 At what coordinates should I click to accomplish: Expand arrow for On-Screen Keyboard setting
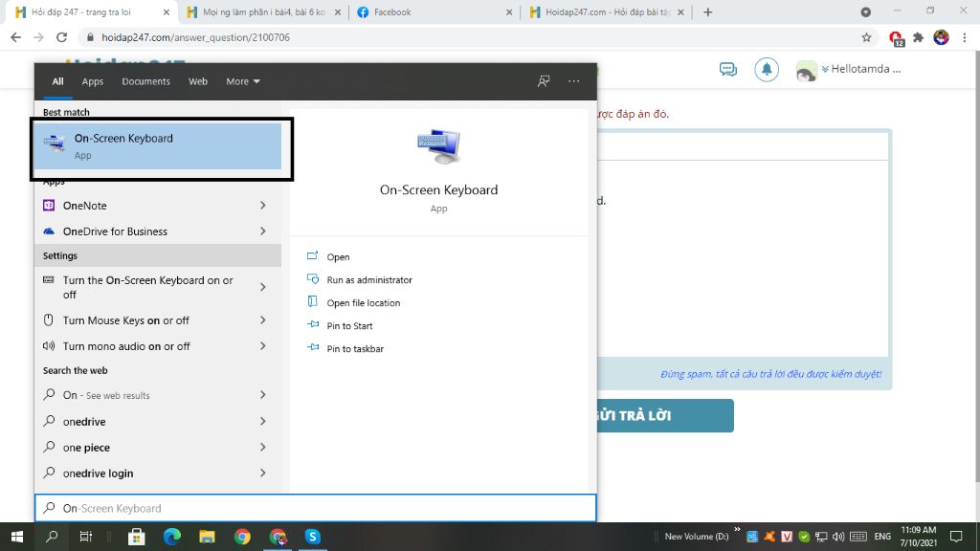click(263, 287)
